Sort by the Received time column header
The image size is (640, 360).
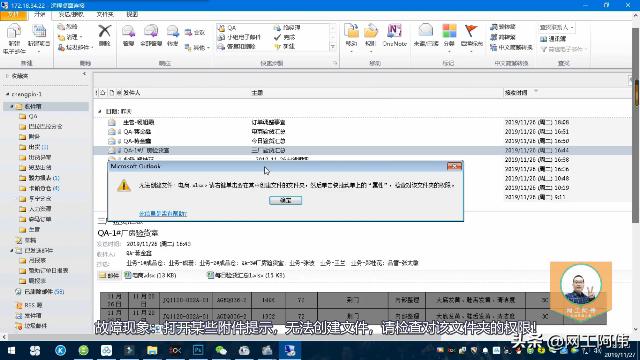pos(516,93)
